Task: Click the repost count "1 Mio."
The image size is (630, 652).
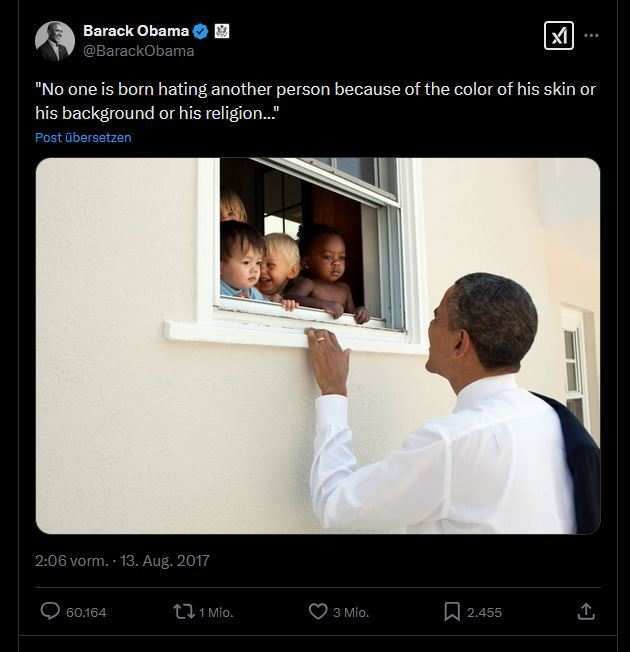Action: (x=216, y=612)
